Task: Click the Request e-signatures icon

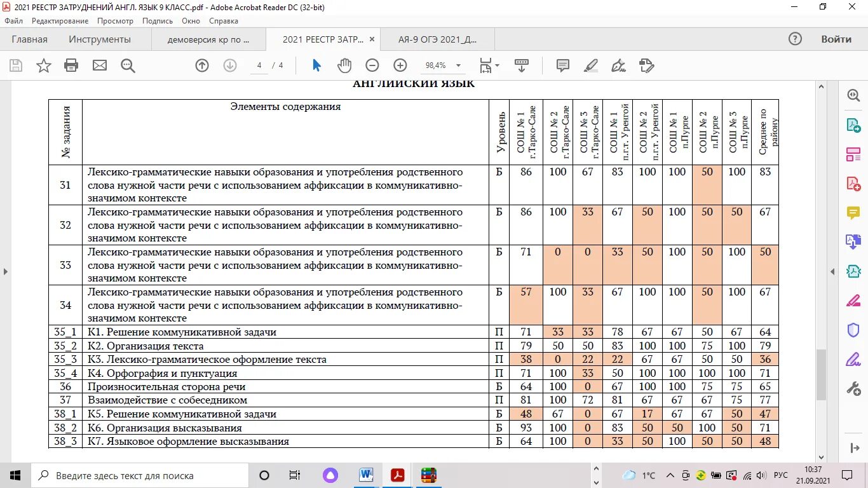Action: click(646, 65)
